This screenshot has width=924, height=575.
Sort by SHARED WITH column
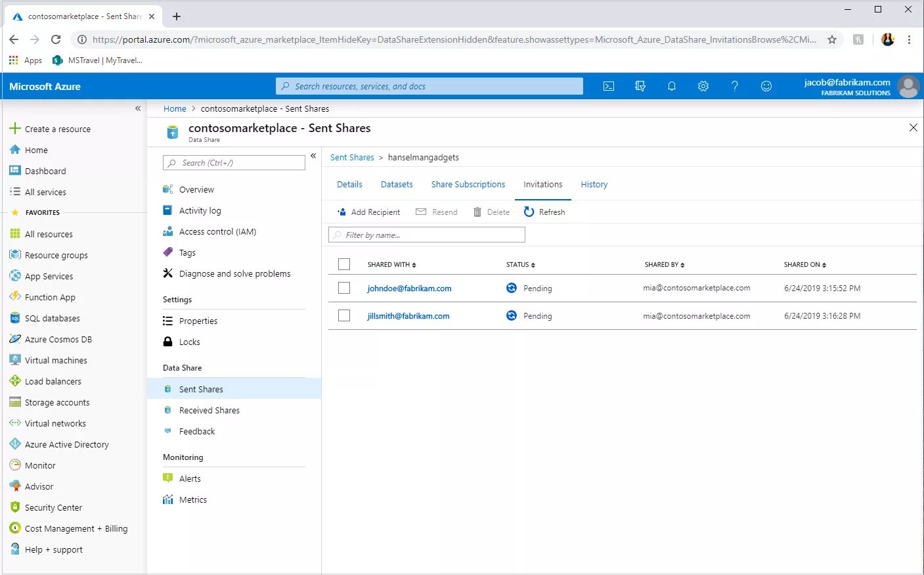point(391,264)
